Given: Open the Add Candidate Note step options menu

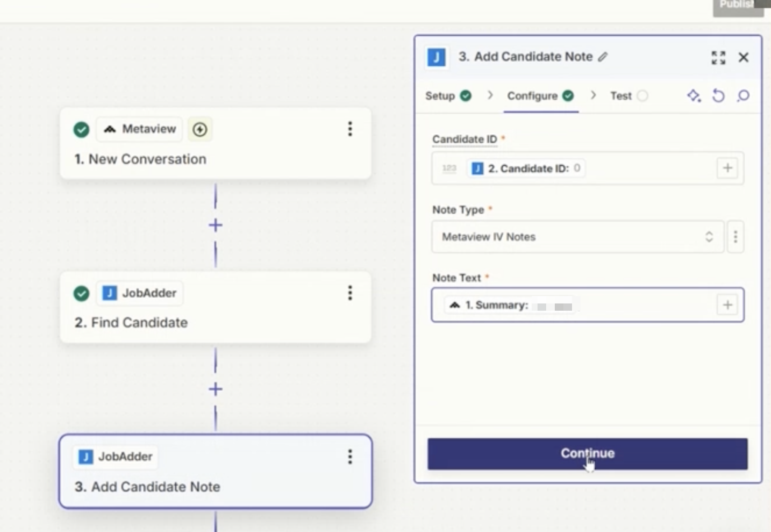Looking at the screenshot, I should (350, 457).
